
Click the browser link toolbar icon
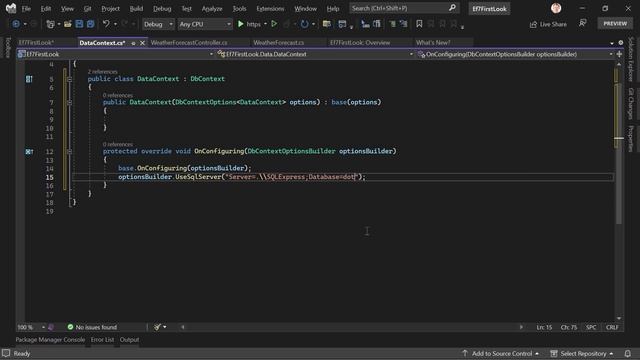[327, 24]
